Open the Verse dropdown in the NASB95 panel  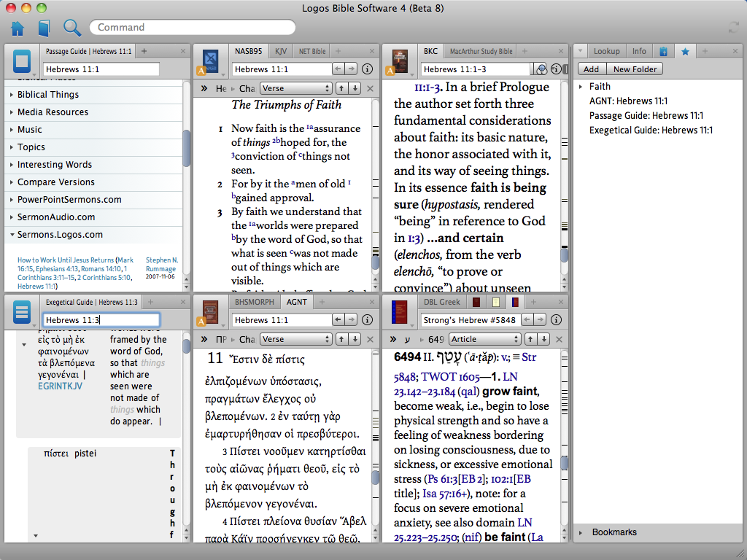(x=295, y=87)
